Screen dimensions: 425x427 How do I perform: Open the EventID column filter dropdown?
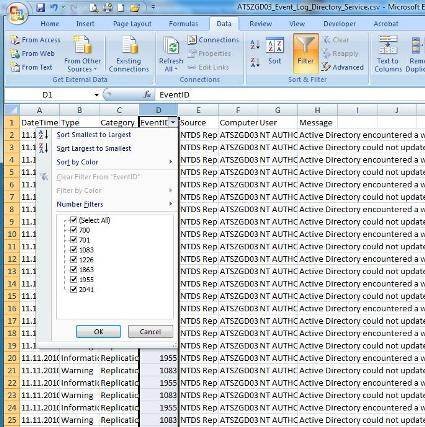pyautogui.click(x=173, y=123)
